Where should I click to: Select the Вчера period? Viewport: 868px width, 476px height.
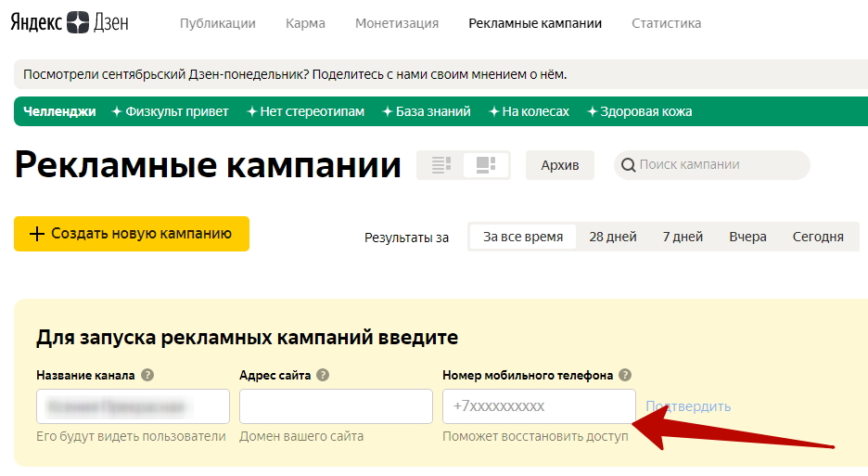747,237
